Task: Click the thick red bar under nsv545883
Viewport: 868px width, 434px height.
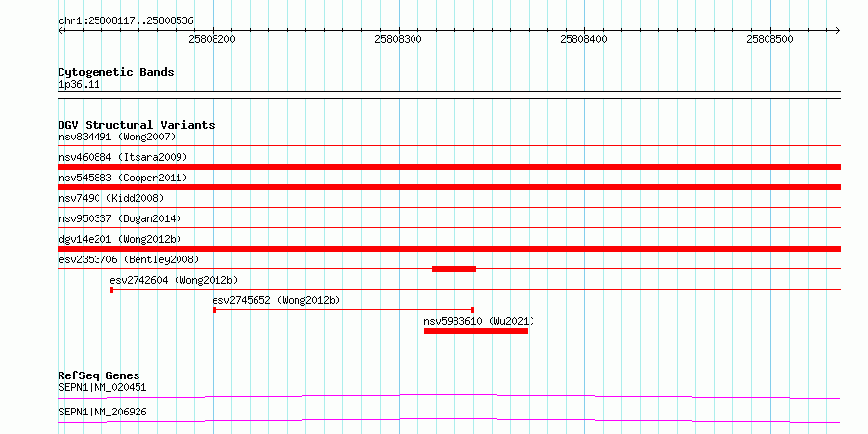Action: click(x=449, y=187)
